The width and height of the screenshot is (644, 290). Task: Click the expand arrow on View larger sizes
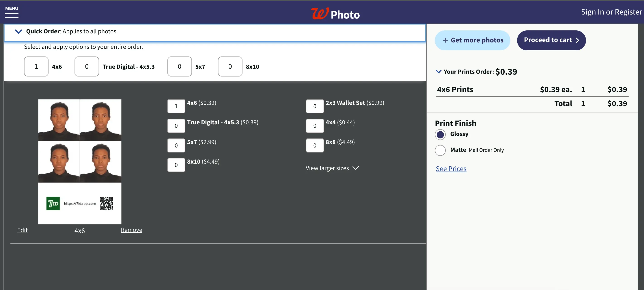(x=356, y=168)
